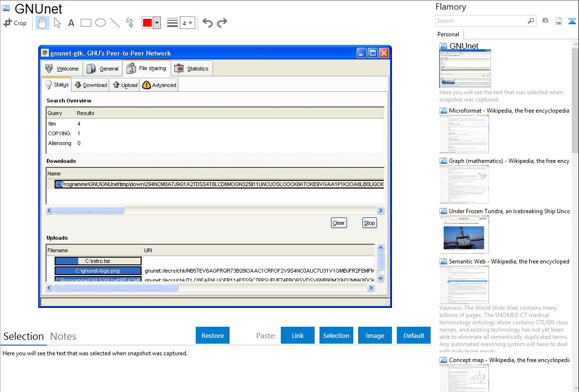Image resolution: width=579 pixels, height=392 pixels.
Task: Click the Stop button under Downloads
Action: point(369,223)
